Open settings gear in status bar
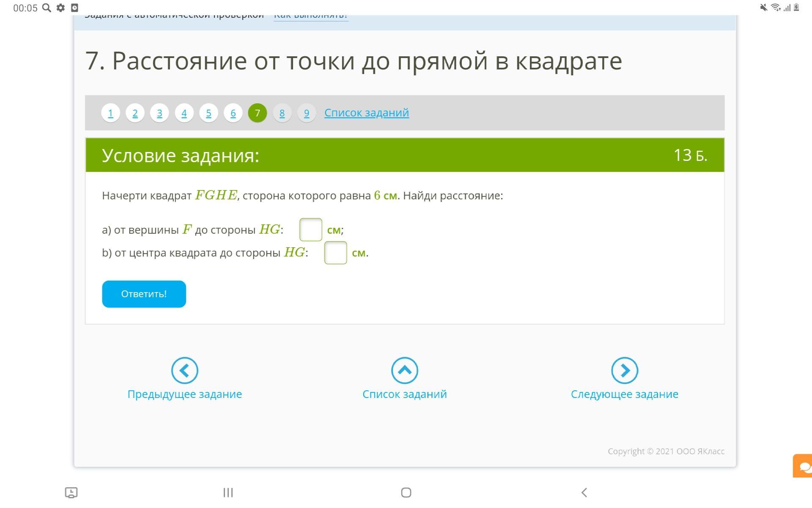Screen dimensions: 812x508 pyautogui.click(x=60, y=8)
